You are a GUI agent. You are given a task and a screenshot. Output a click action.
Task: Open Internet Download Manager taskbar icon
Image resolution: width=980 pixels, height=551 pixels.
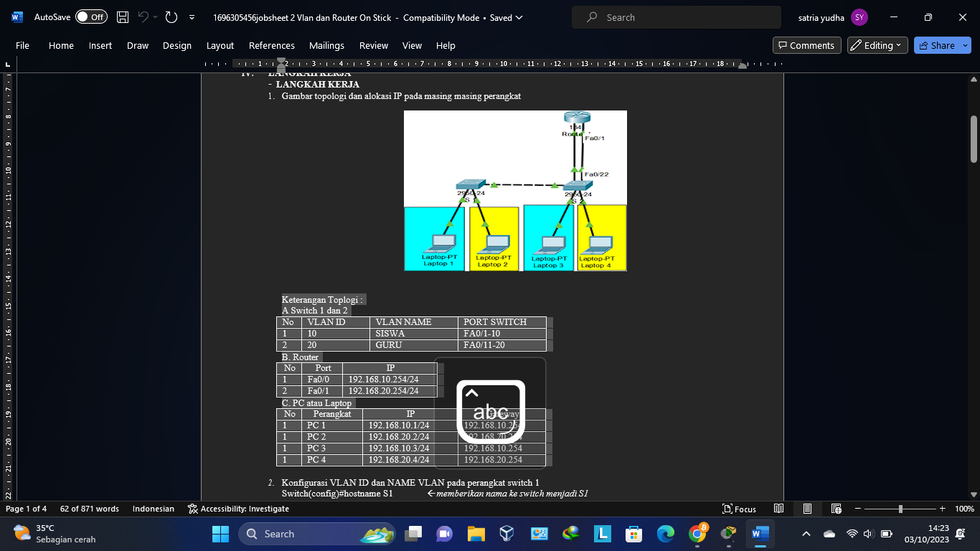[570, 534]
